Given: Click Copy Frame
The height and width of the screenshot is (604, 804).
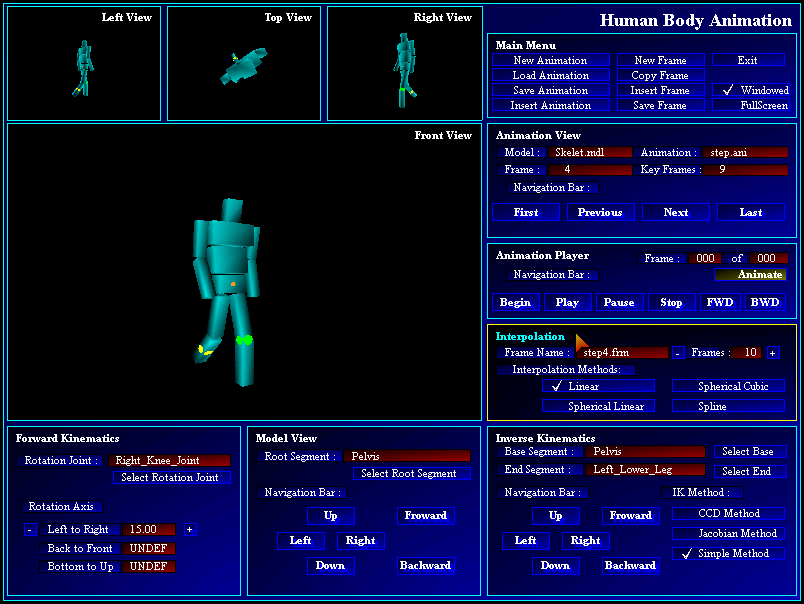Looking at the screenshot, I should tap(660, 74).
